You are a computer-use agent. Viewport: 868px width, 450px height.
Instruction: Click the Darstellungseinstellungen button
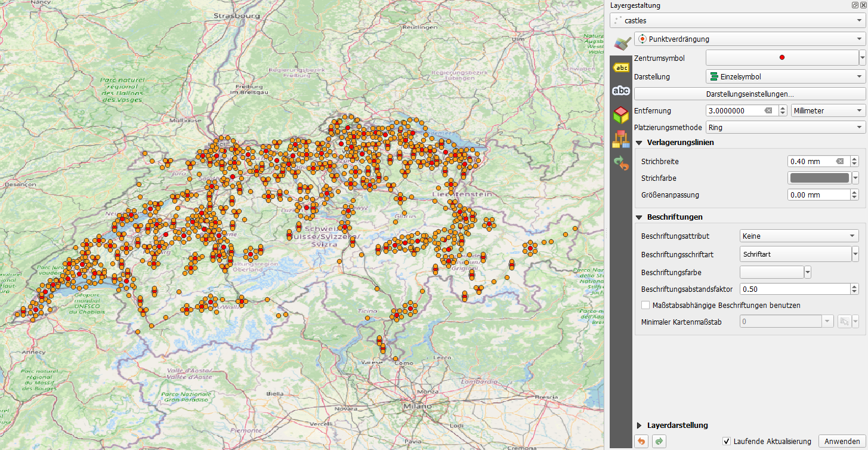(x=749, y=94)
